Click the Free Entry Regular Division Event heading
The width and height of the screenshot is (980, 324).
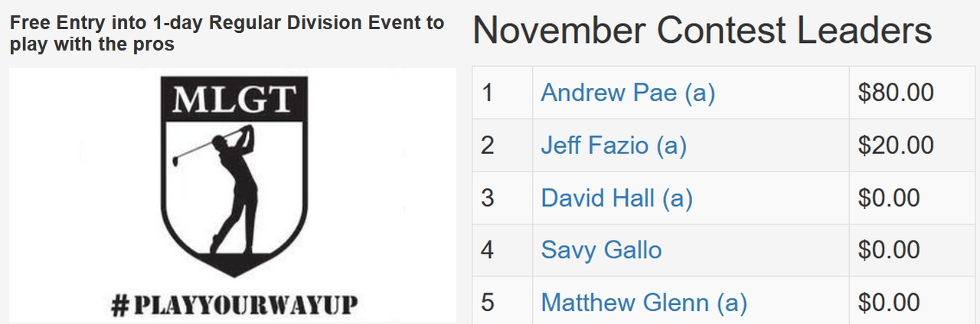click(227, 33)
